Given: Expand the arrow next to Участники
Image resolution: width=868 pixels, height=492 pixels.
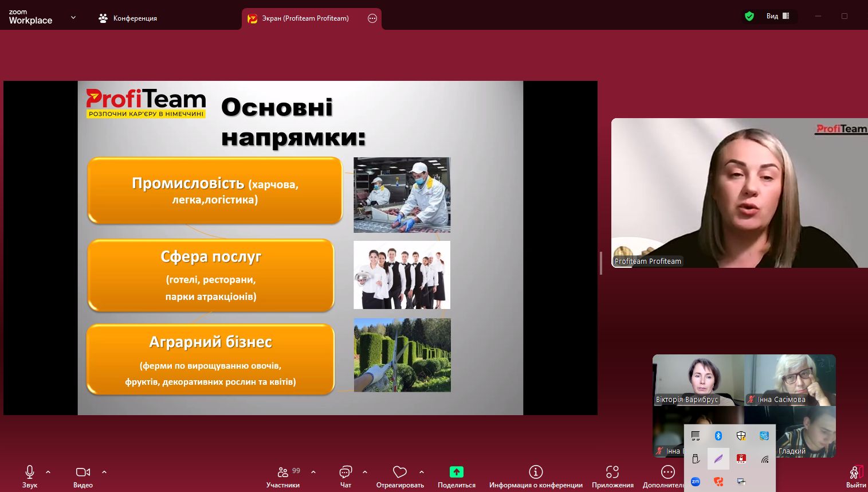Looking at the screenshot, I should 313,472.
